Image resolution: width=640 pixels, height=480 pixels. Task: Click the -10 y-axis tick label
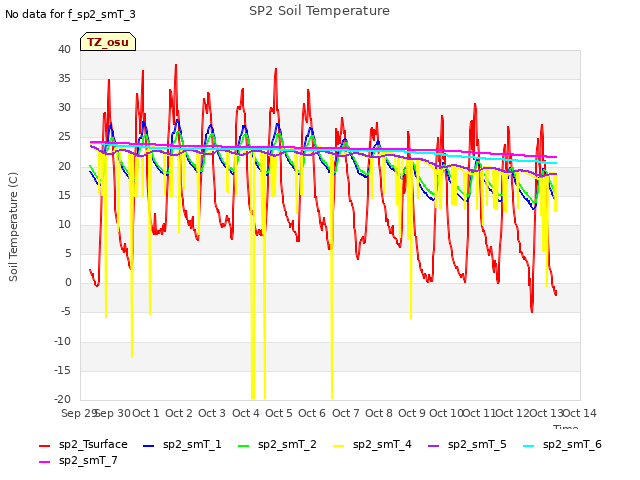coord(62,341)
